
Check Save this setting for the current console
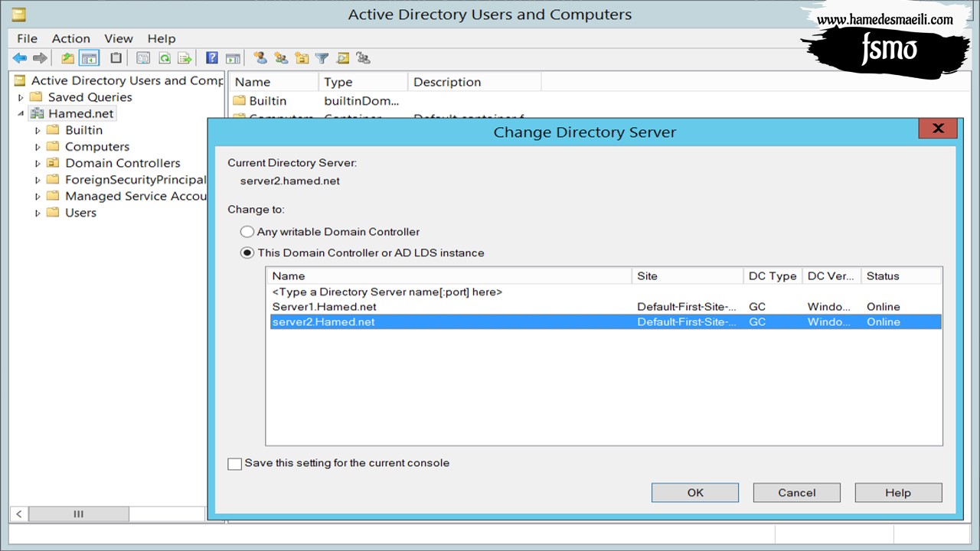(x=234, y=464)
